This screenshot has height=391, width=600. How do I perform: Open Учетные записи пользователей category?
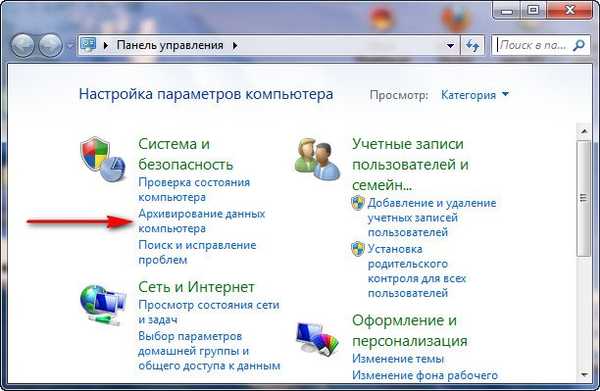pos(410,165)
